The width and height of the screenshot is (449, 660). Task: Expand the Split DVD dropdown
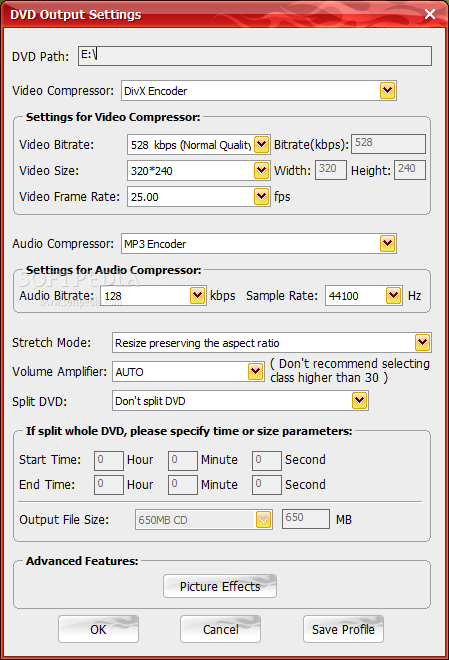tap(240, 401)
